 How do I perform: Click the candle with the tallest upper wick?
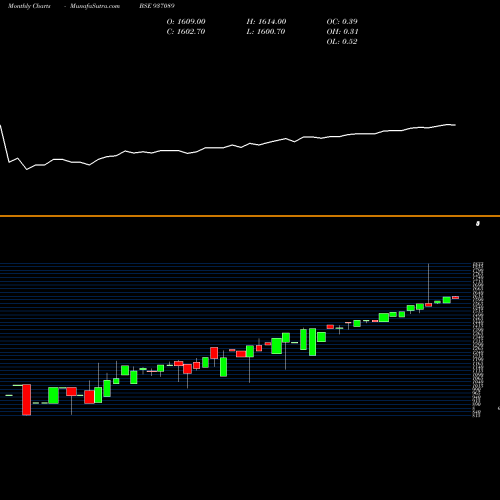[428, 305]
